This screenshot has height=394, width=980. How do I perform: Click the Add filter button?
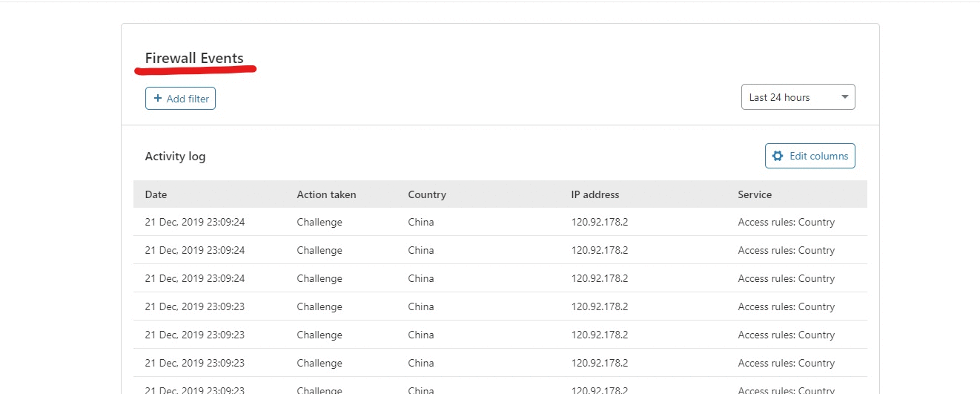click(x=180, y=98)
